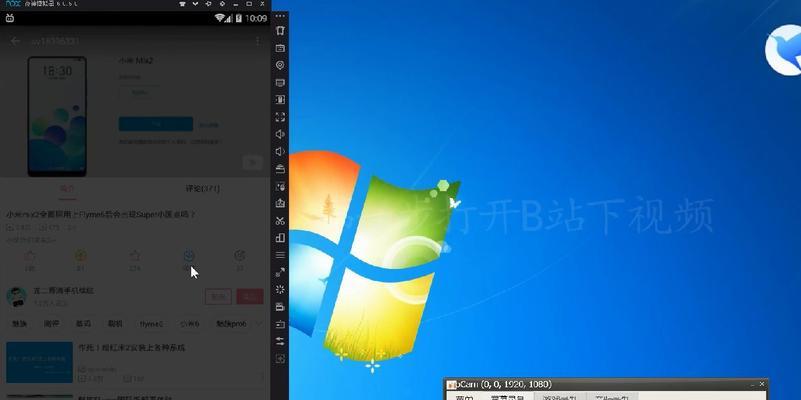Select the 小米6 tag chip
Viewport: 801px width, 400px height.
(190, 324)
